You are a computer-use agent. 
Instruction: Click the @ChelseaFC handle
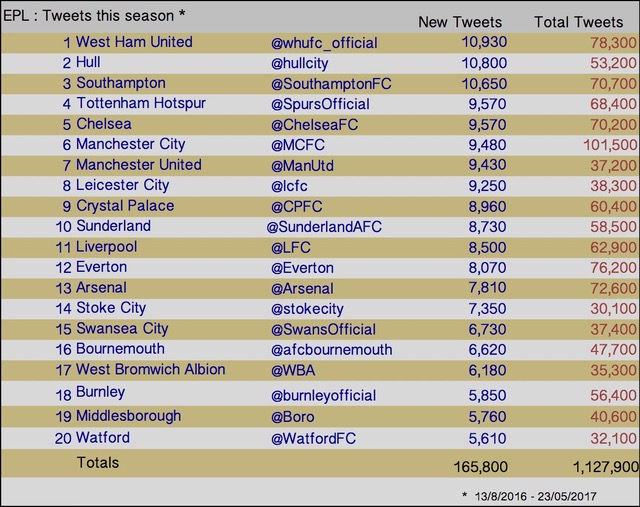point(314,125)
